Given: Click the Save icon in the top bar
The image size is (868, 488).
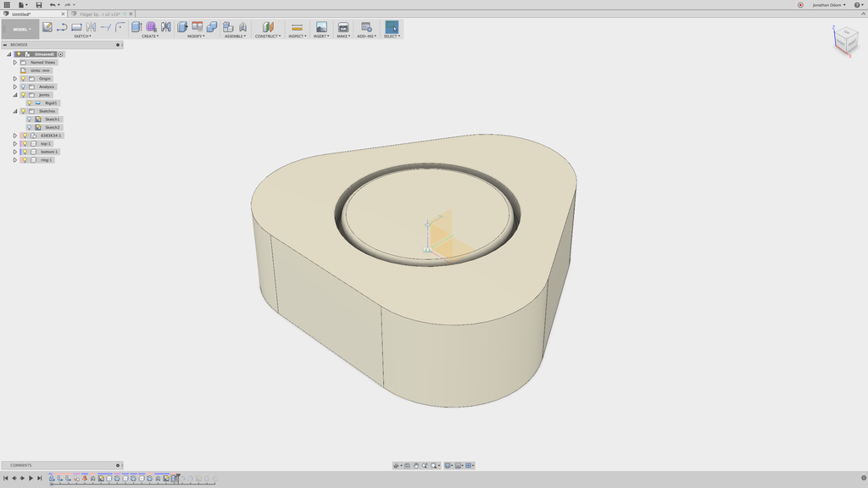Looking at the screenshot, I should [x=39, y=4].
